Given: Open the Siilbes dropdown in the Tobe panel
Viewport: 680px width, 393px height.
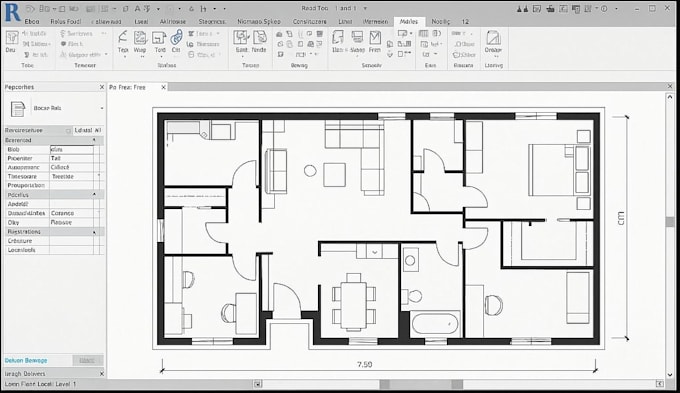Looking at the screenshot, I should [x=37, y=44].
